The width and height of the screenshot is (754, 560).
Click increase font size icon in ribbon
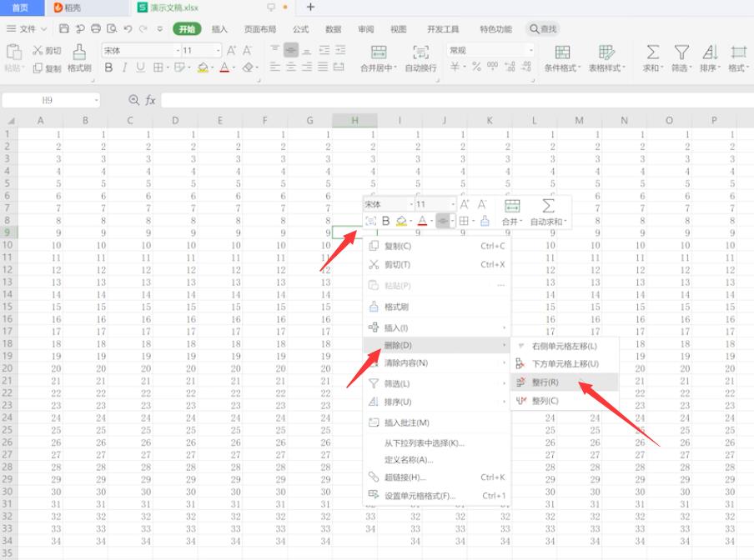point(231,51)
